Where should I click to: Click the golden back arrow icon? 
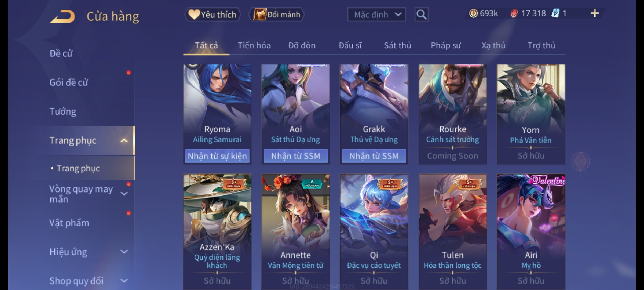[63, 16]
